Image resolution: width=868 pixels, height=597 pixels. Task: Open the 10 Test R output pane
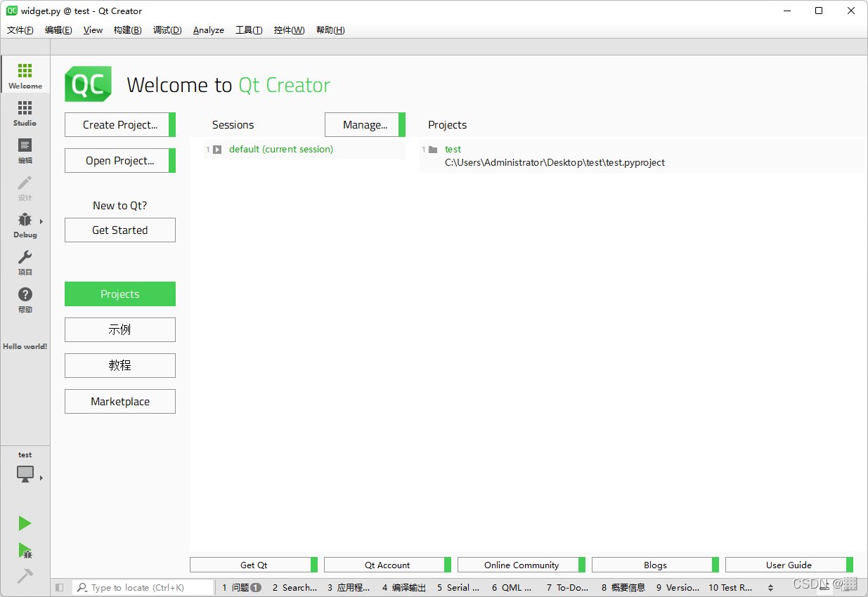click(731, 587)
